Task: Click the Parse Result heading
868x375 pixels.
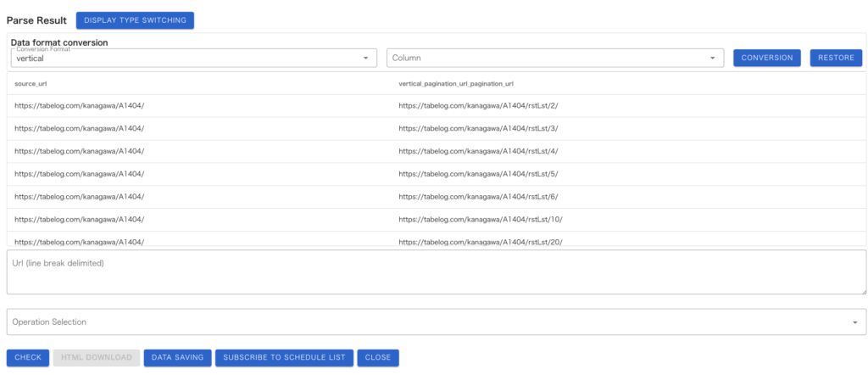Action: click(x=36, y=20)
